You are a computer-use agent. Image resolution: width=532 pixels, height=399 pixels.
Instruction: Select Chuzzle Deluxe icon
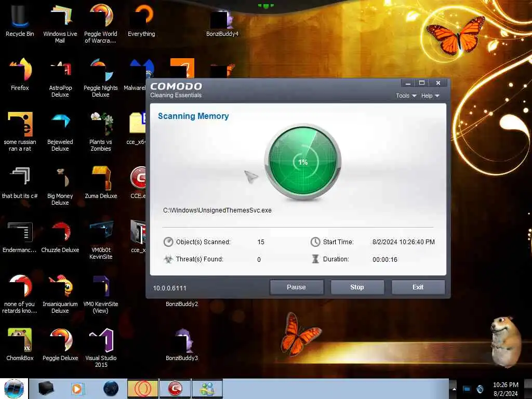pyautogui.click(x=60, y=237)
